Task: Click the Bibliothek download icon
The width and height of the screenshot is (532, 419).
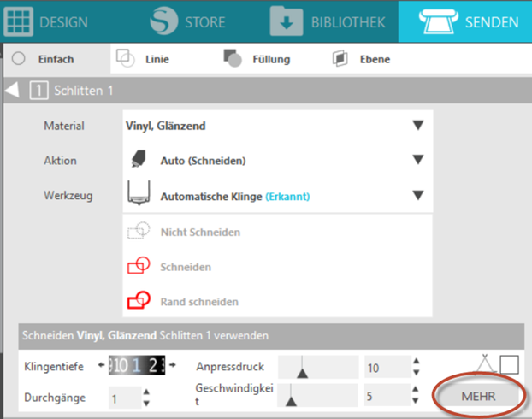Action: coord(287,21)
